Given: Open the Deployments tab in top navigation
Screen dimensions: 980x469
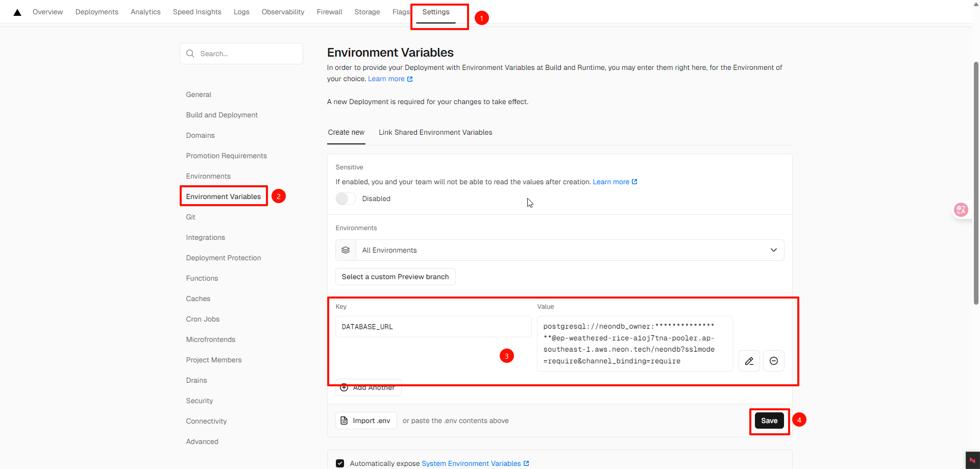Looking at the screenshot, I should pos(96,12).
